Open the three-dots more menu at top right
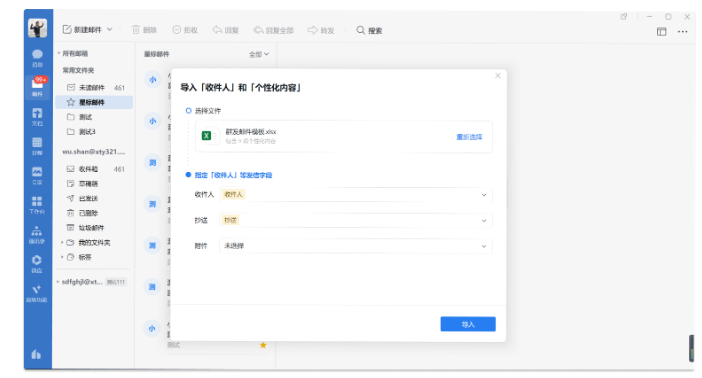The height and width of the screenshot is (378, 702). click(x=682, y=31)
